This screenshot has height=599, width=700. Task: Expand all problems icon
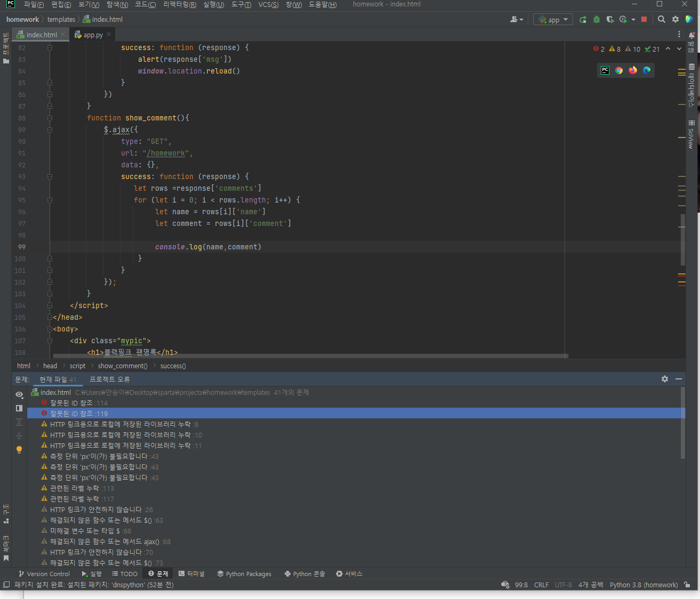pos(19,422)
